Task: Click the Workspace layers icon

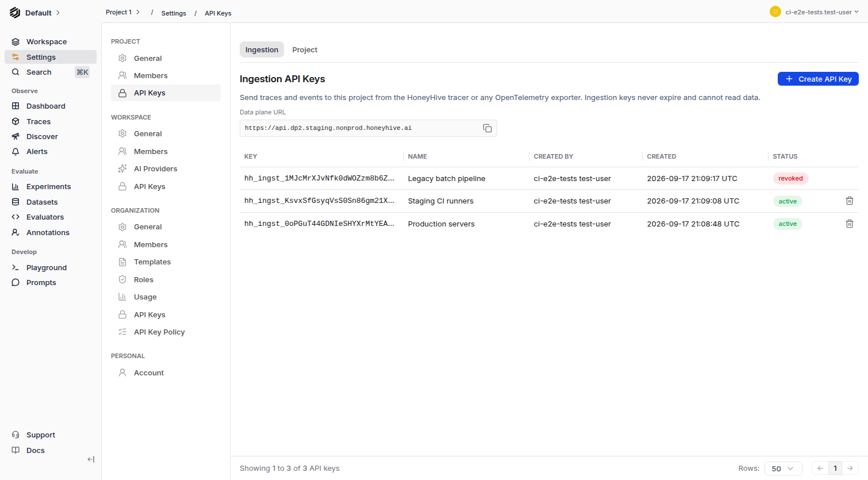Action: pyautogui.click(x=16, y=42)
